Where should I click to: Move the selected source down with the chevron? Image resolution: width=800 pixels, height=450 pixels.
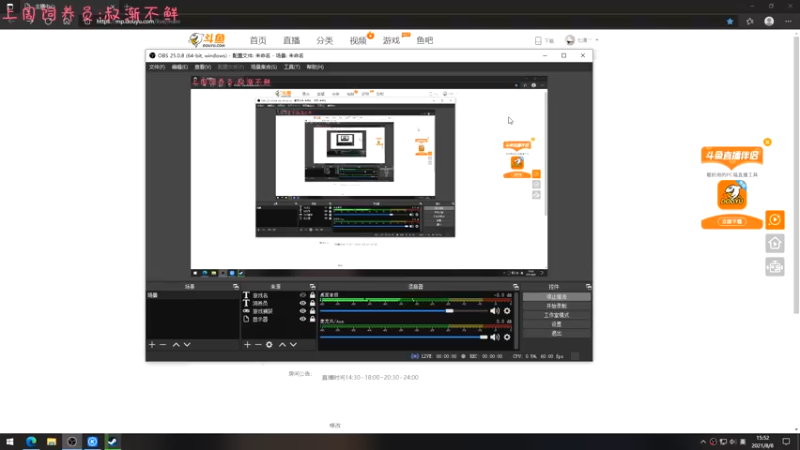pyautogui.click(x=293, y=344)
